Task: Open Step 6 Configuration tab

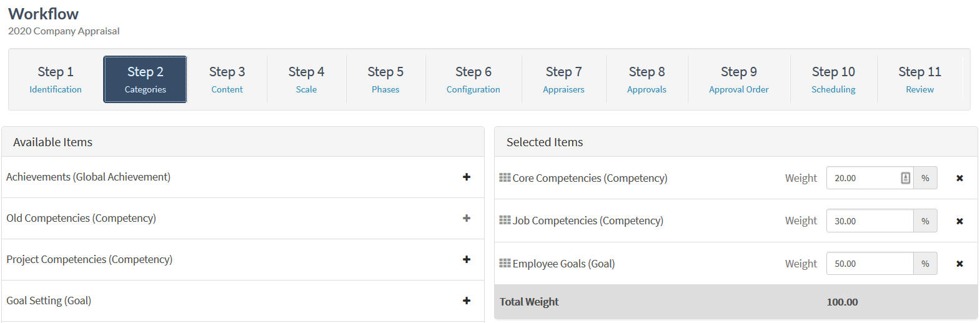Action: (x=473, y=79)
